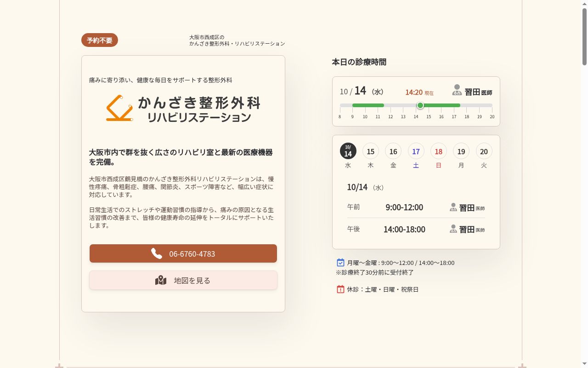Screen dimensions: 588x368
Task: Click the 月曜〜金曜 weekly hours line
Action: [401, 263]
